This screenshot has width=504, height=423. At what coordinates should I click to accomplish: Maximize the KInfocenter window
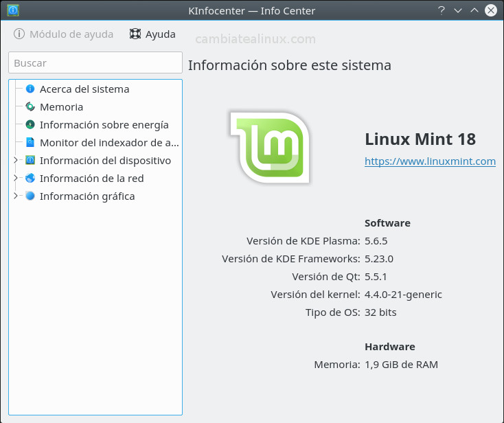point(474,10)
